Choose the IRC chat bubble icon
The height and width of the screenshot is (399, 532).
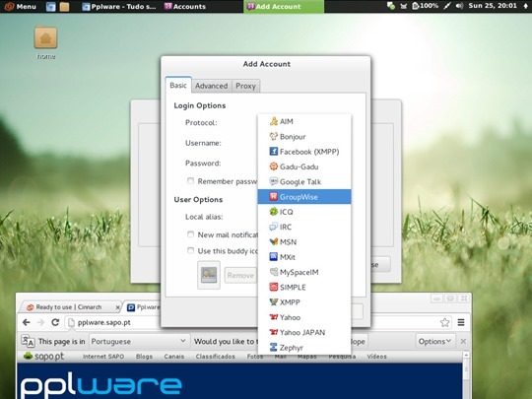[x=274, y=227]
